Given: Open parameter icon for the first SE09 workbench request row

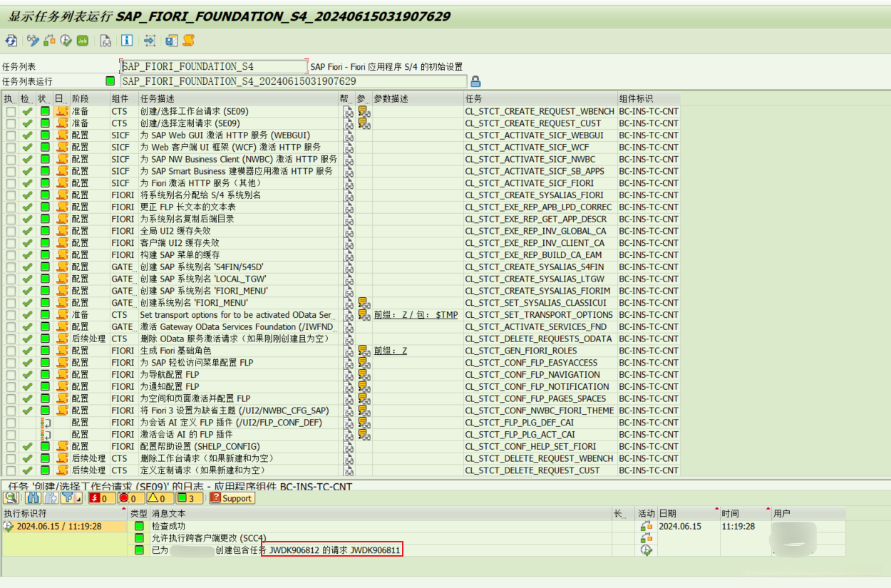Looking at the screenshot, I should [x=364, y=111].
